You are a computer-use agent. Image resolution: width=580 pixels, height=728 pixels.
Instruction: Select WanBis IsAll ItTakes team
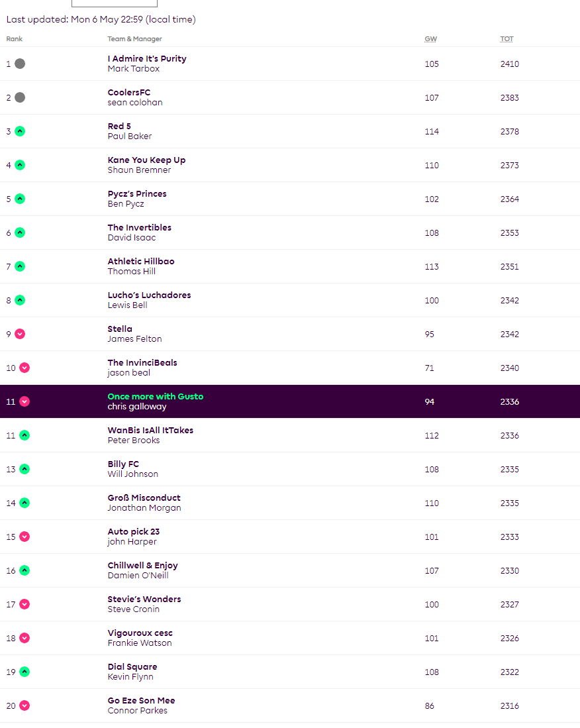point(150,430)
